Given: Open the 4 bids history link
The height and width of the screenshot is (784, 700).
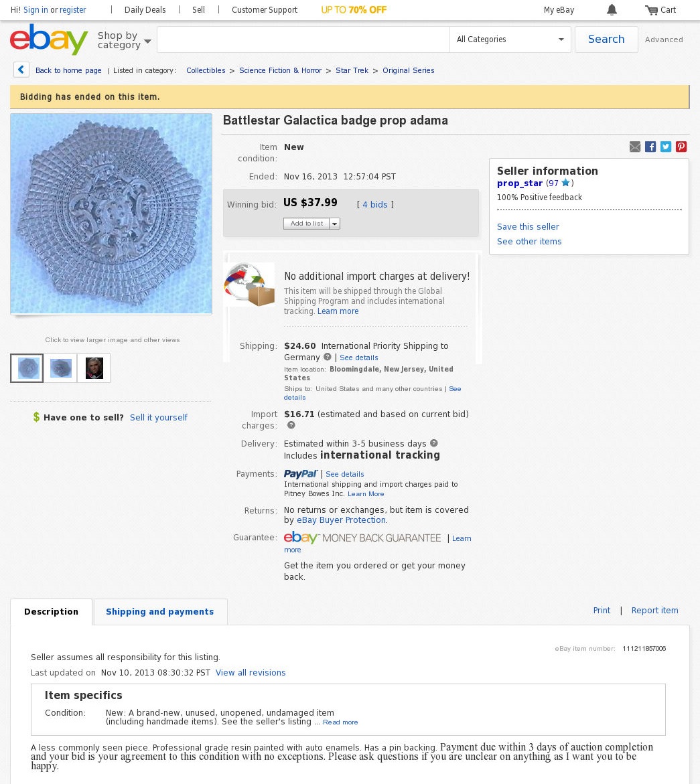Looking at the screenshot, I should pos(374,204).
